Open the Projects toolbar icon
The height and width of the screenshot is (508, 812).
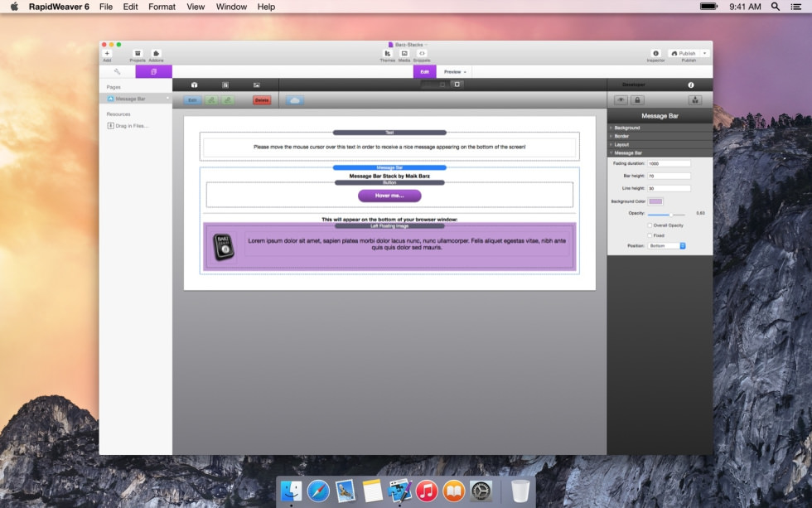point(138,53)
